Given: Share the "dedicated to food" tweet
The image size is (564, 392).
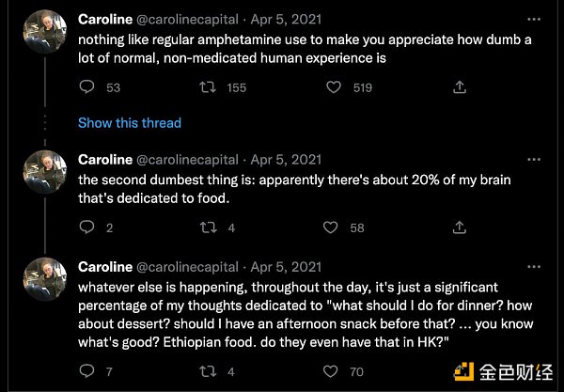Looking at the screenshot, I should point(460,227).
